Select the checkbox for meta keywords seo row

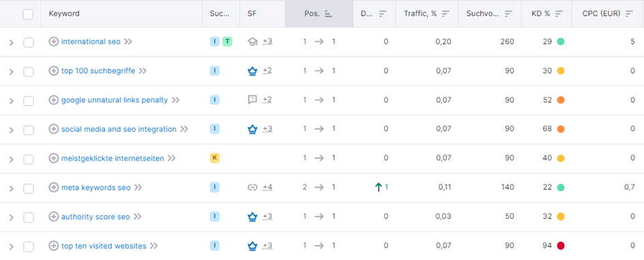click(29, 188)
